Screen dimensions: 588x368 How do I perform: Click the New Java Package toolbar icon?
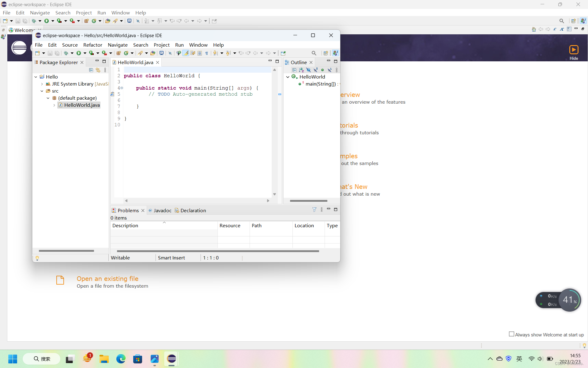point(119,53)
